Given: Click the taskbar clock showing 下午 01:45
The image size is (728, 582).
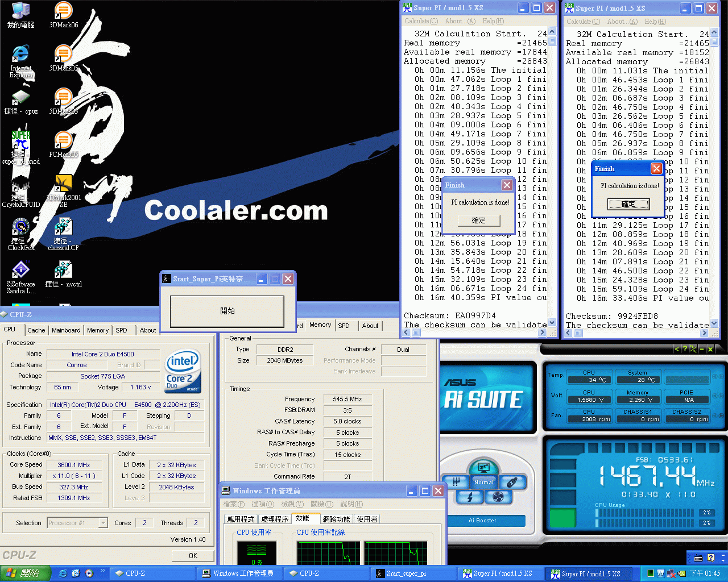Looking at the screenshot, I should (x=705, y=573).
